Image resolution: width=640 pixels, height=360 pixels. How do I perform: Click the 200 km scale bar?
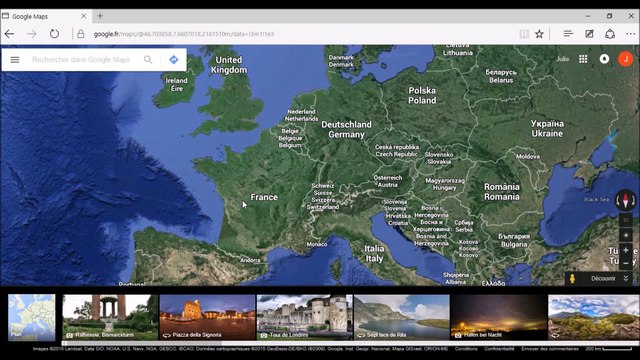pyautogui.click(x=609, y=349)
